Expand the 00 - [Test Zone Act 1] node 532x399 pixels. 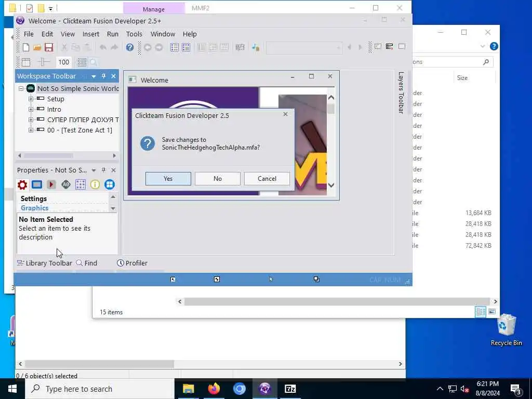click(x=31, y=130)
